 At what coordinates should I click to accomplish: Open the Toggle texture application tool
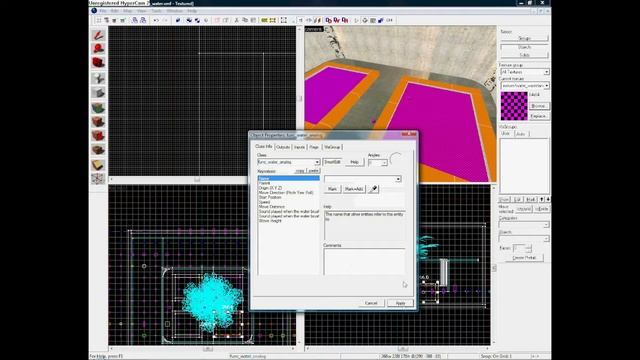point(98,108)
